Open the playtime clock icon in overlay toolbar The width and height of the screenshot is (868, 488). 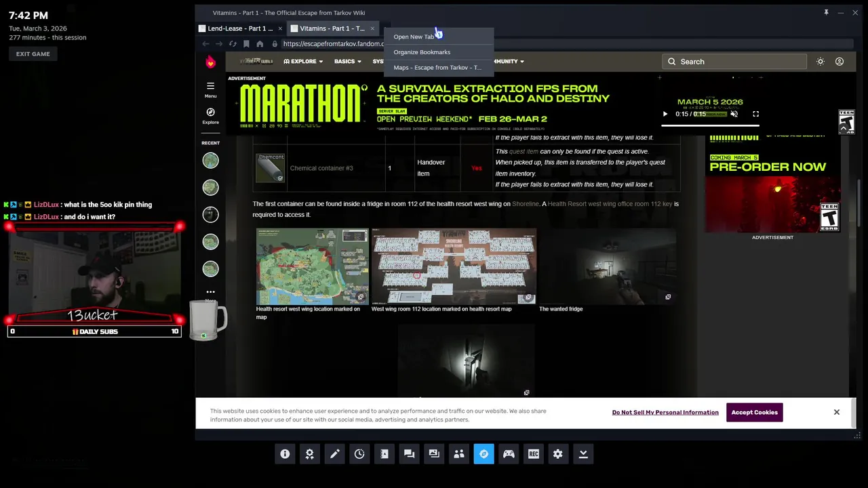(359, 454)
